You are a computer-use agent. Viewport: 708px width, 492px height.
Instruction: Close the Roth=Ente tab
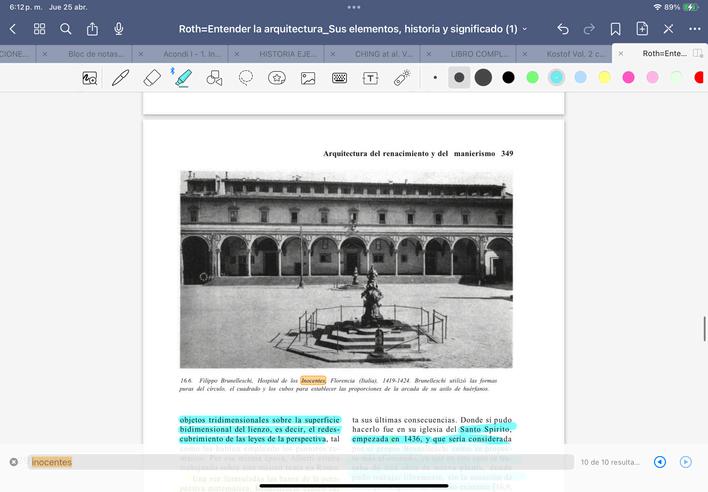pyautogui.click(x=620, y=53)
